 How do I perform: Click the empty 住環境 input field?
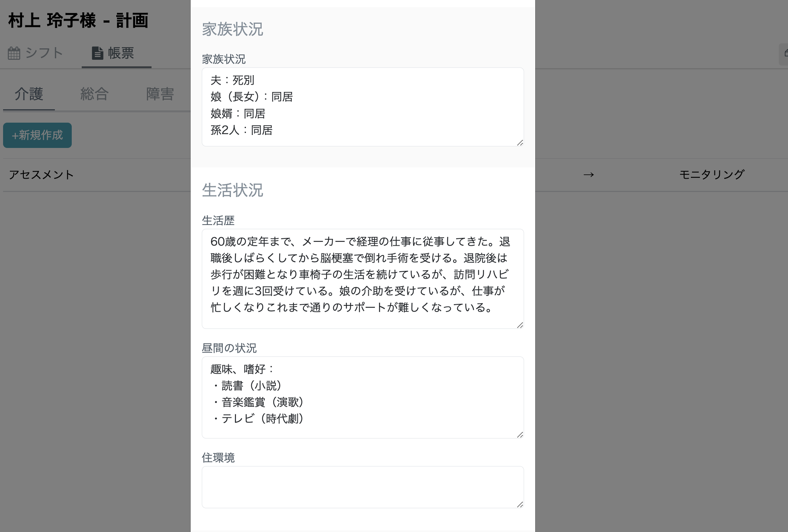(363, 487)
